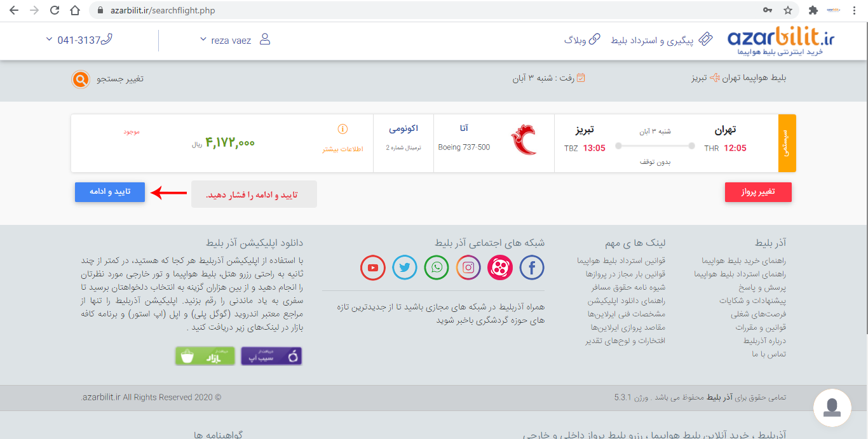
Task: Expand the 041-3137 phone number dropdown
Action: coord(79,40)
